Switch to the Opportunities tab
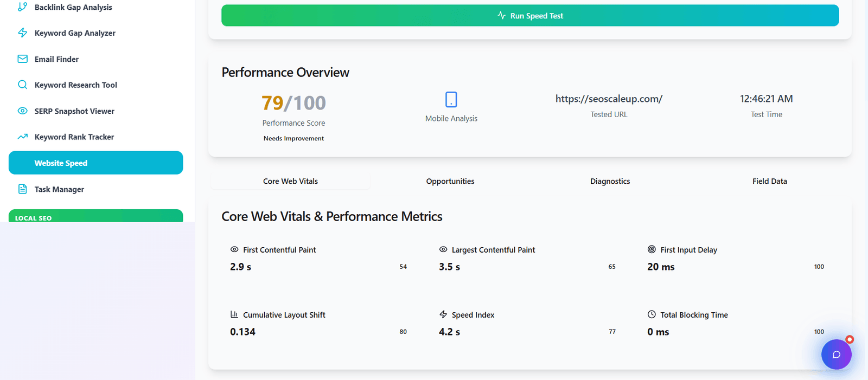Viewport: 868px width, 380px height. (450, 181)
